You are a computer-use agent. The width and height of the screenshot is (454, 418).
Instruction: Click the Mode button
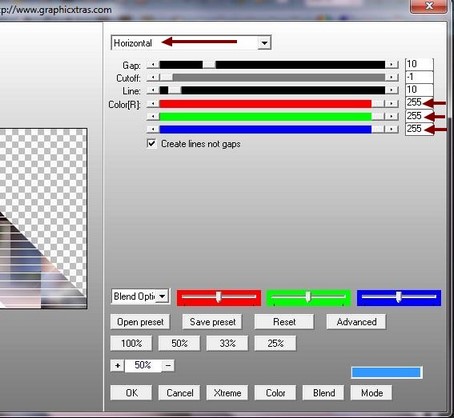point(371,393)
